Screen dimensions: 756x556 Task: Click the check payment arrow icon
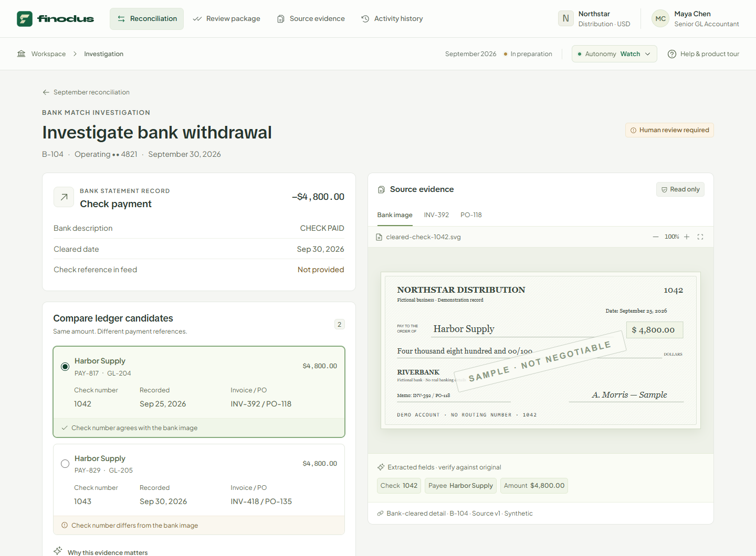click(64, 197)
